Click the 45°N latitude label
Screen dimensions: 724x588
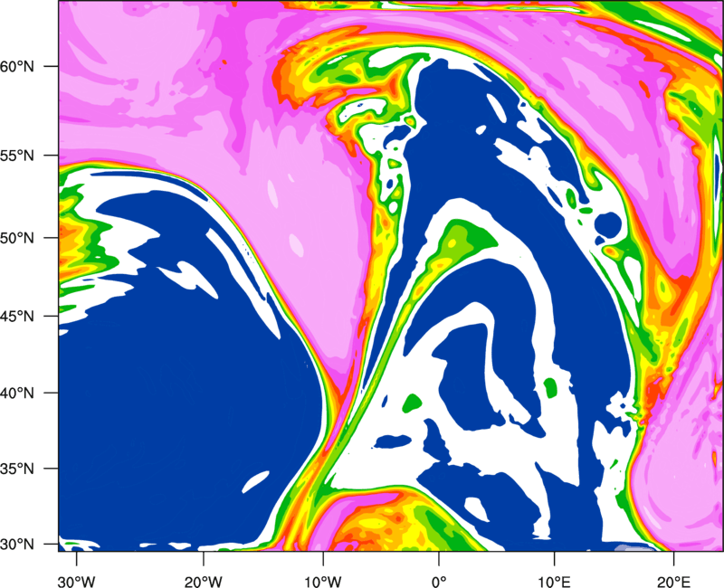tap(17, 316)
